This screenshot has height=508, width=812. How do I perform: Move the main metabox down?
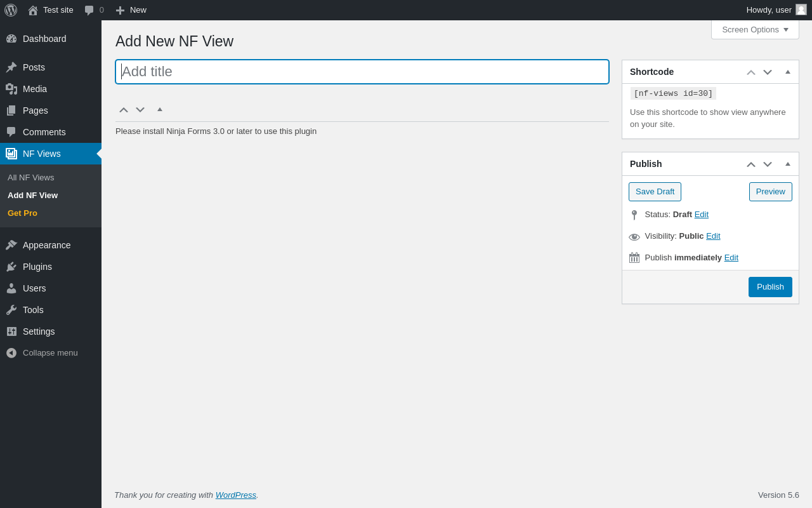click(140, 110)
